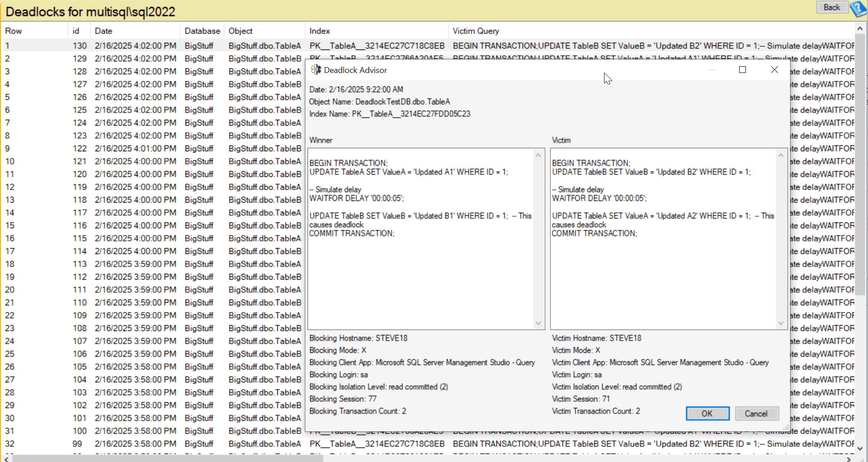Click index PK__TableA__3214EC27C718C8EB in row 32
This screenshot has width=868, height=462.
377,444
